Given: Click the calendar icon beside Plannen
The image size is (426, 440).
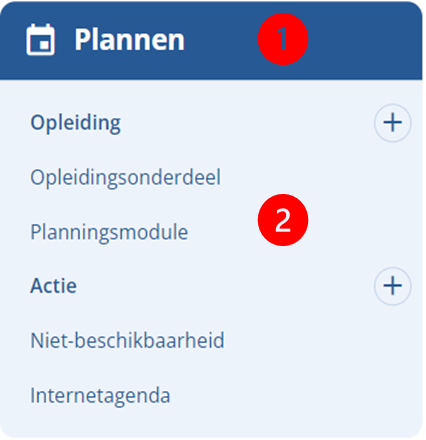Looking at the screenshot, I should tap(40, 39).
